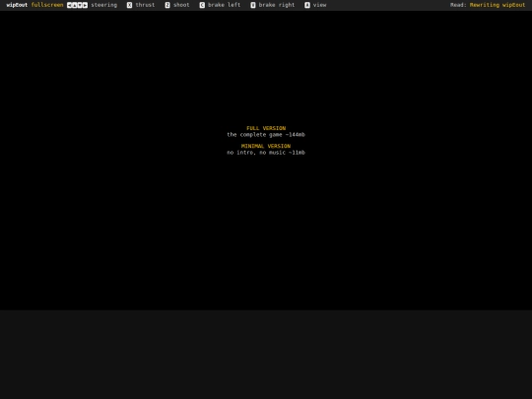Click 'no intro, no music ~11mb' text
The image size is (532, 399).
[266, 153]
